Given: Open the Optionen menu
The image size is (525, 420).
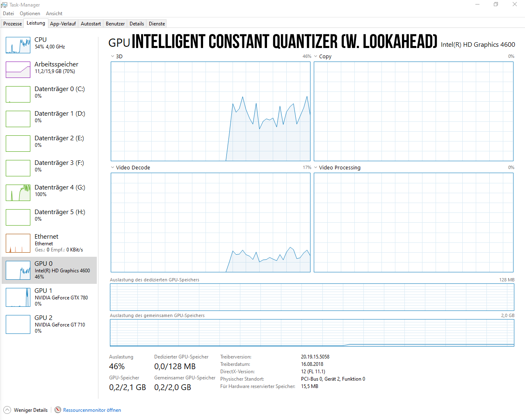Looking at the screenshot, I should (x=30, y=14).
